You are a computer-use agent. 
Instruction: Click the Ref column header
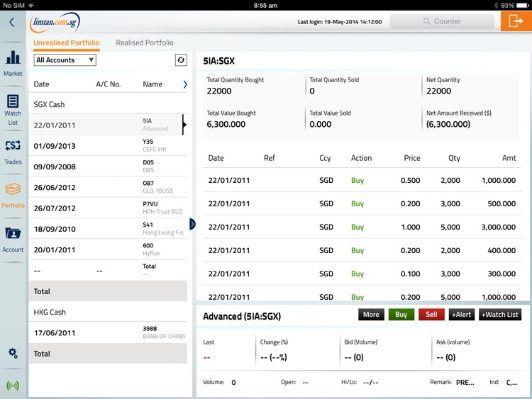tap(270, 158)
